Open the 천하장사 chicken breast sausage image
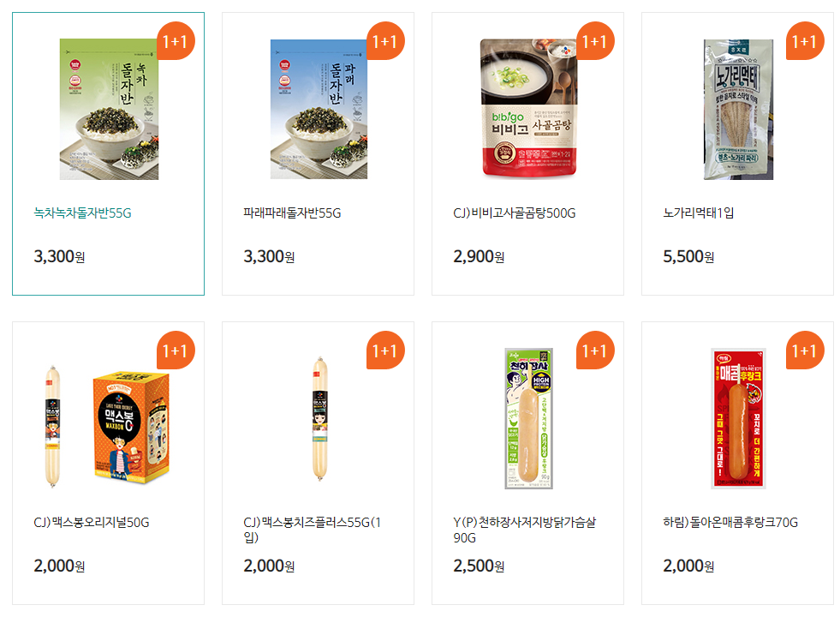840x617 pixels. [529, 419]
